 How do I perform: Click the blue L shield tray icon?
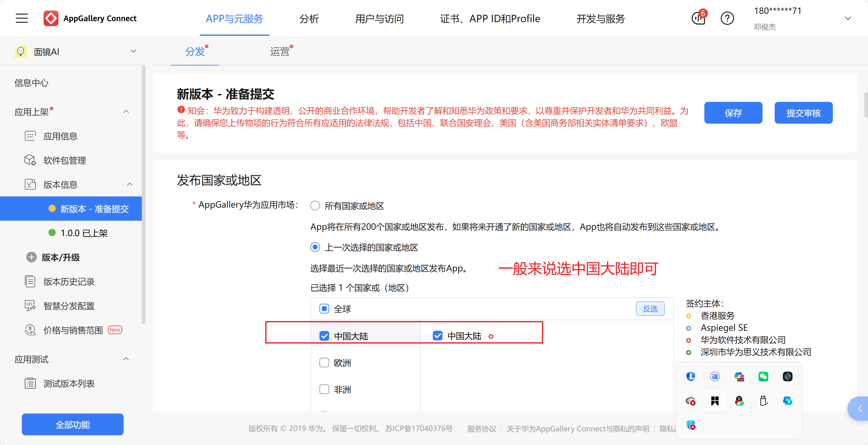pos(691,376)
